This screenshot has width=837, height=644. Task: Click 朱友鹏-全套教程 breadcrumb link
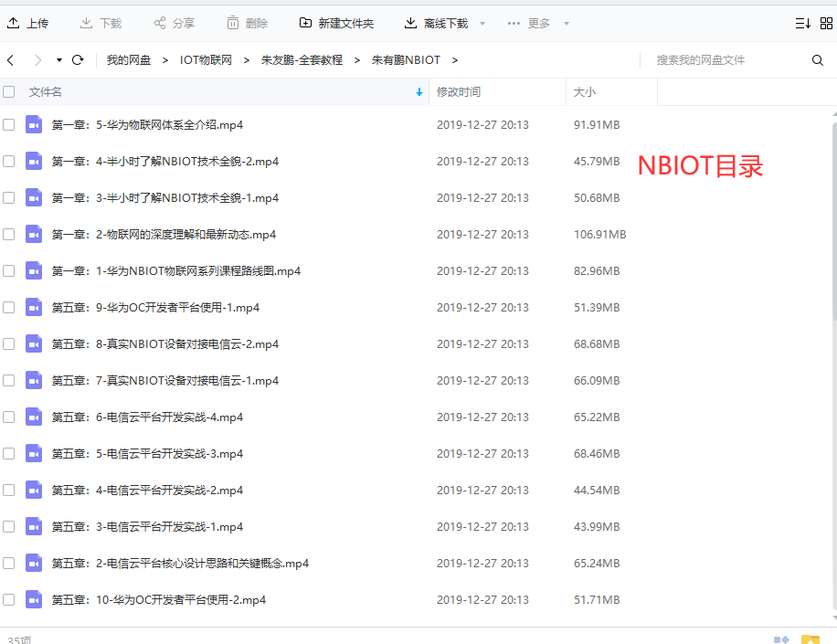[302, 59]
